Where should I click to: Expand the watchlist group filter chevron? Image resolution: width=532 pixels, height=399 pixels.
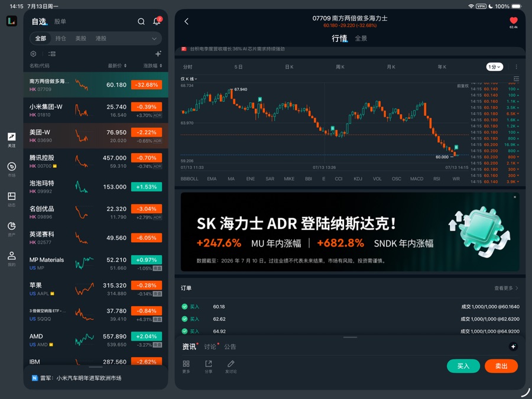tap(154, 38)
